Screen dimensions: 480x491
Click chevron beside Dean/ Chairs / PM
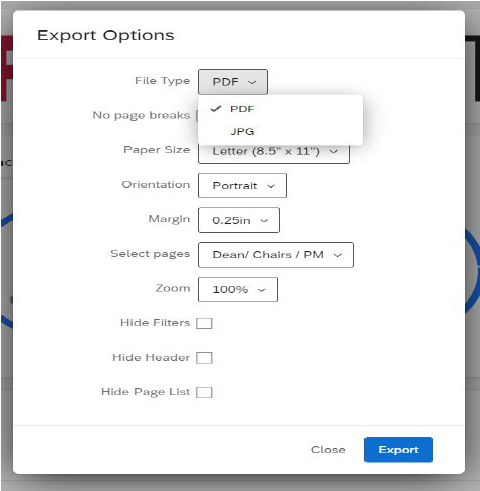click(x=338, y=255)
